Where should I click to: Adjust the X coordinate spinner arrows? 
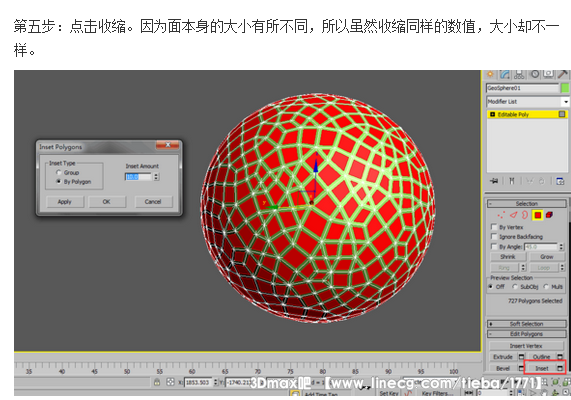(215, 382)
